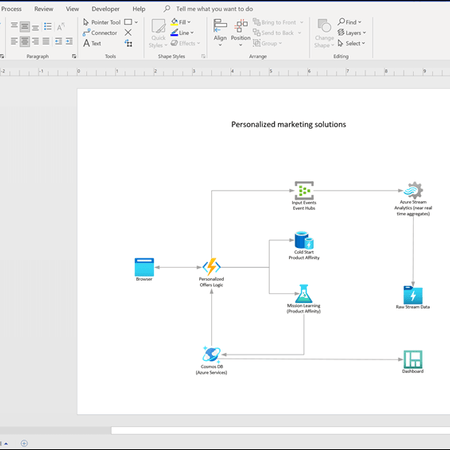Click the horizontal ruler above the canvas
The height and width of the screenshot is (450, 450).
click(x=225, y=71)
